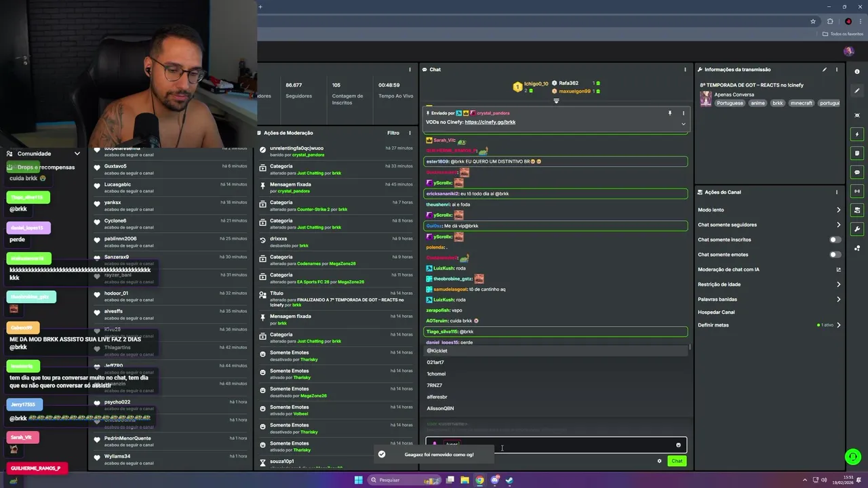Screen dimensions: 868x488
Task: Open Informações da transmissão three-dot menu
Action: point(837,69)
